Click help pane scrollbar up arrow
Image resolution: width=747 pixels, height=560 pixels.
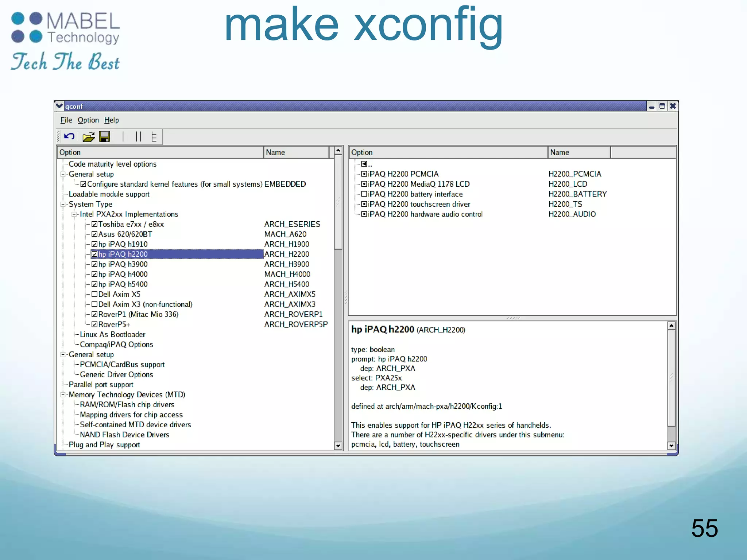coord(671,326)
